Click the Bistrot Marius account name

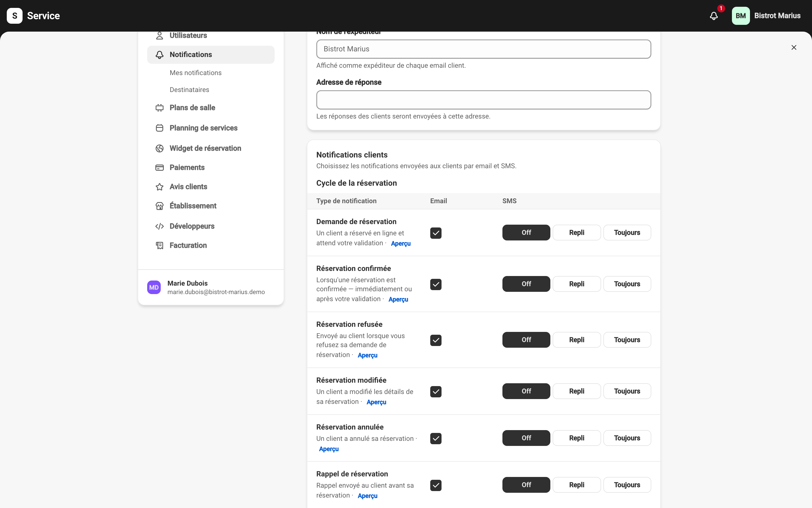777,16
